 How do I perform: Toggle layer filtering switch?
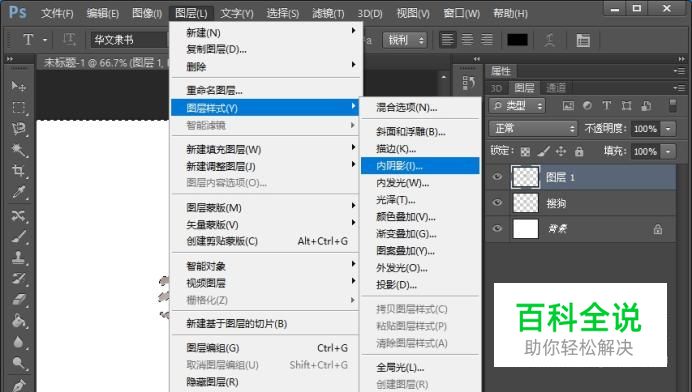click(672, 106)
